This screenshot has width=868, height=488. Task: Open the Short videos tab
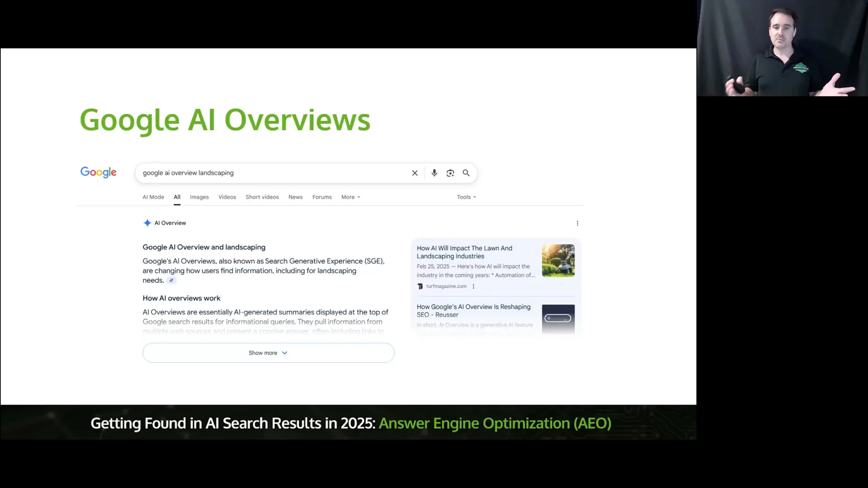(262, 197)
